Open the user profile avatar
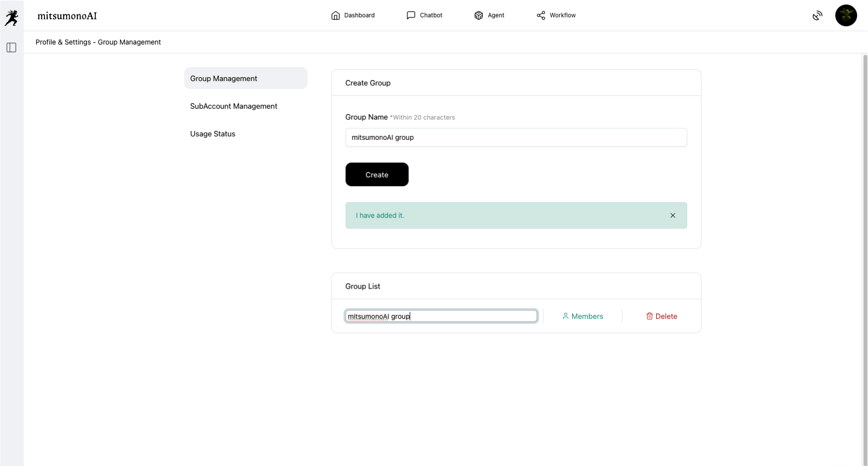 (x=846, y=16)
